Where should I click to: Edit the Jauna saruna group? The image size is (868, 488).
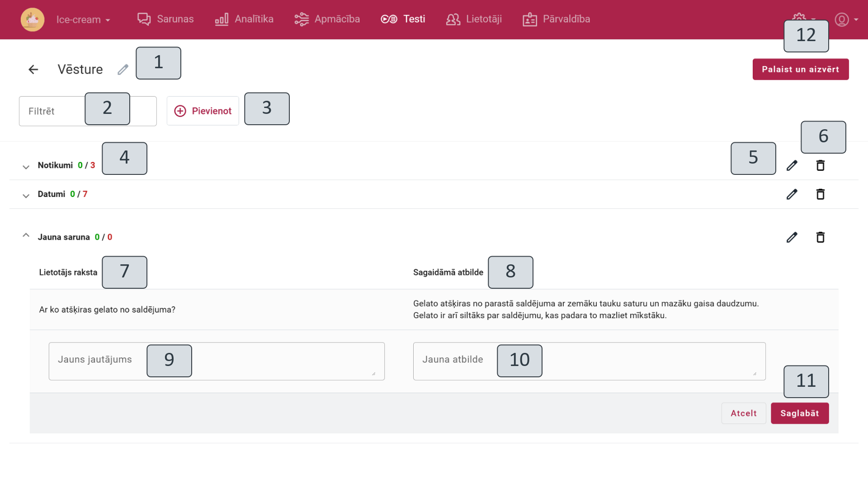pos(792,237)
